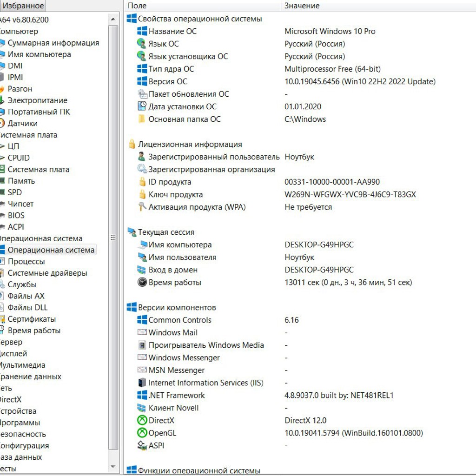Click the Клиент Novell row label

pos(174,408)
